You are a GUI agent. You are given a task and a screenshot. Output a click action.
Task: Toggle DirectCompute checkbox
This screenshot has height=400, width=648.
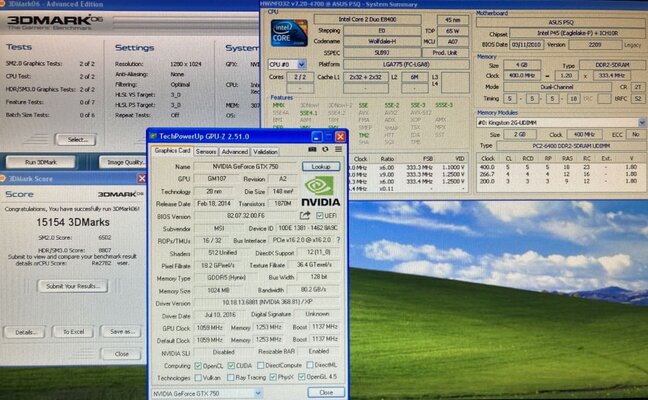(x=260, y=365)
